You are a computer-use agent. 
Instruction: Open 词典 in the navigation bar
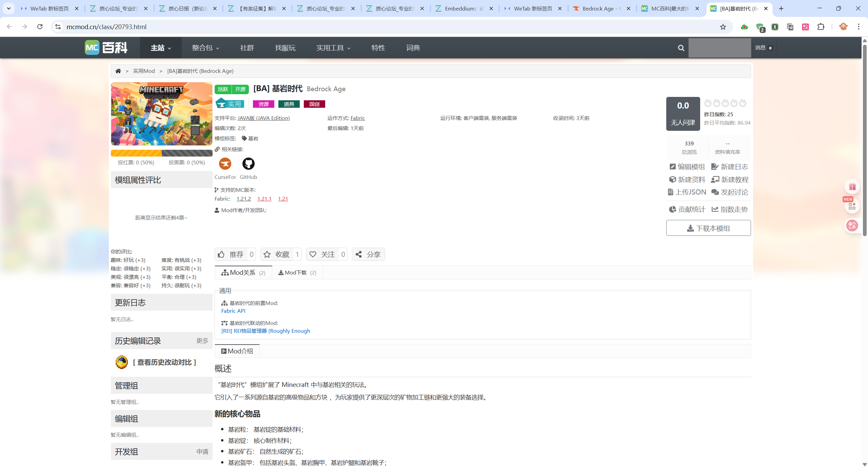point(413,48)
